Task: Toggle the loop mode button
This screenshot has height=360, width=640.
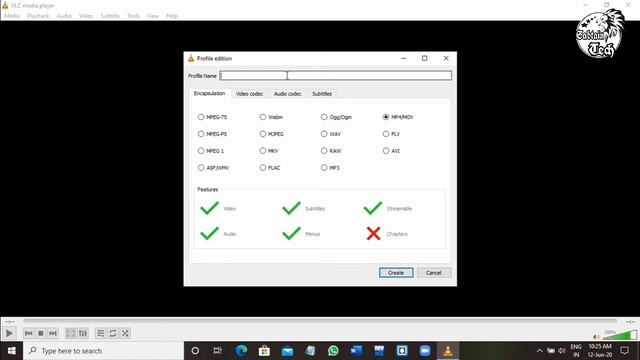Action: (x=113, y=333)
